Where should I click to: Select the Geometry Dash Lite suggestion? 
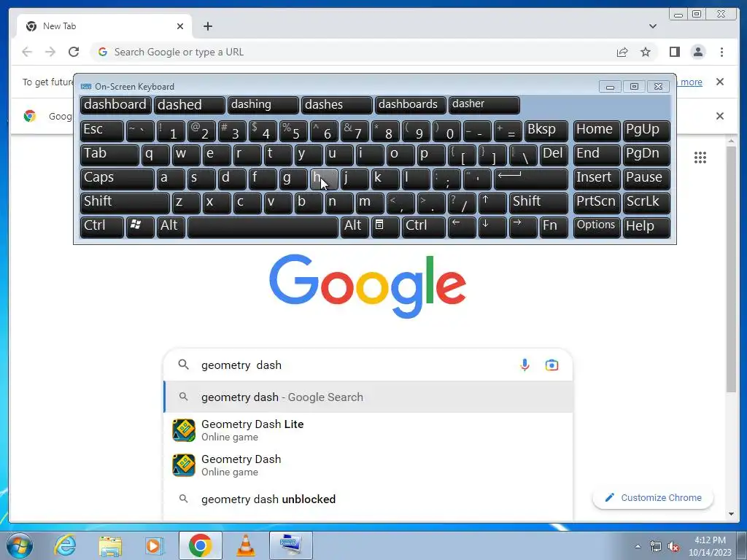tap(368, 430)
